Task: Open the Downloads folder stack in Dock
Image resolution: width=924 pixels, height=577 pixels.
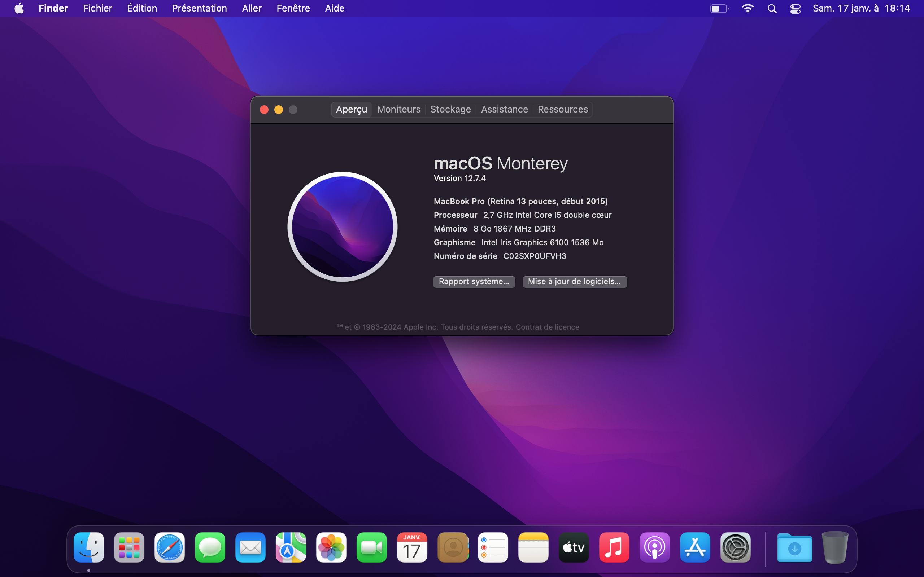Action: click(794, 548)
